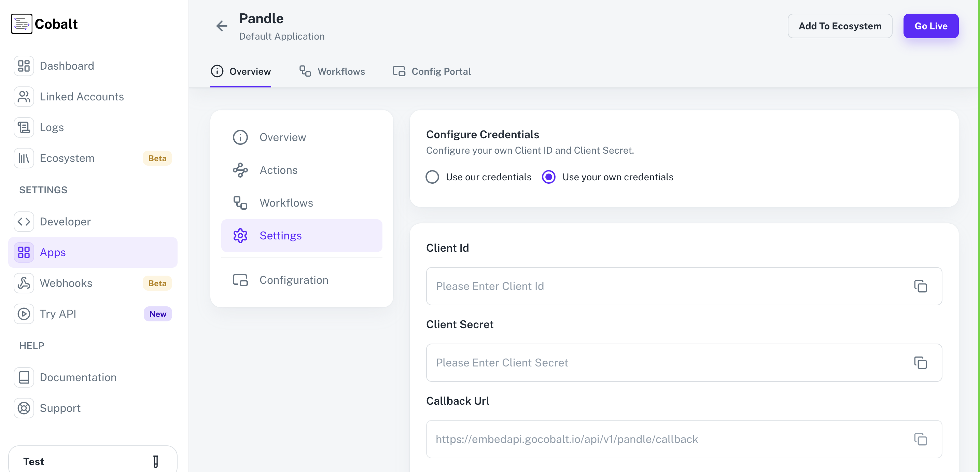Open the Dashboard sidebar icon
This screenshot has height=472, width=980.
point(24,66)
